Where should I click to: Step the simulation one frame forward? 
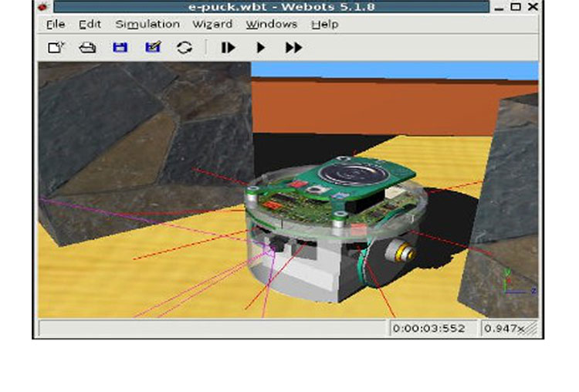click(228, 48)
